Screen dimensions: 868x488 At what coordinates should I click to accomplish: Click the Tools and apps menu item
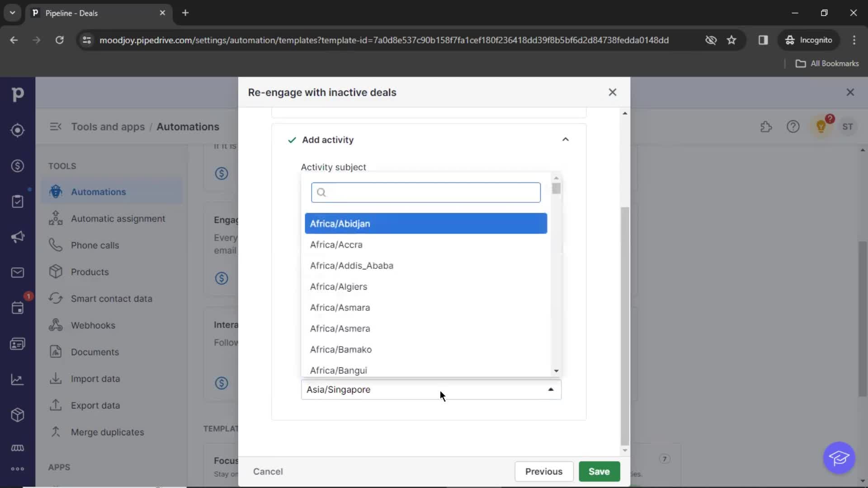(107, 127)
